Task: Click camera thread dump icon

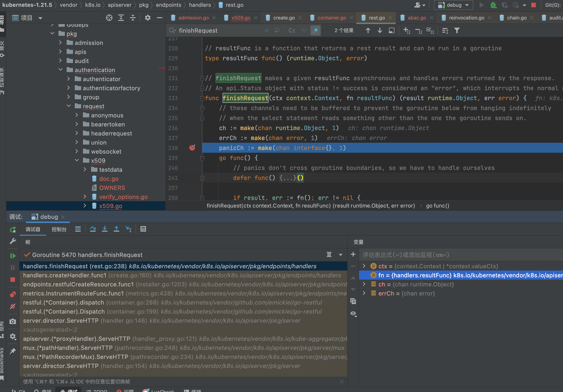Action: point(13,321)
